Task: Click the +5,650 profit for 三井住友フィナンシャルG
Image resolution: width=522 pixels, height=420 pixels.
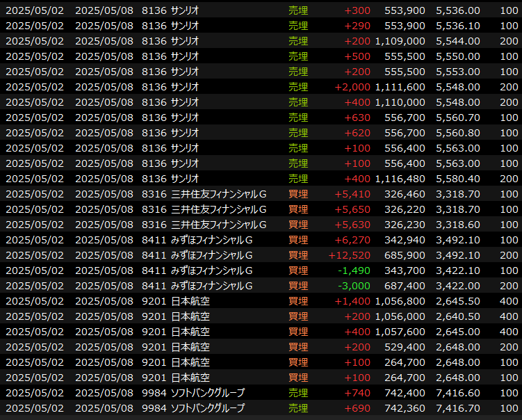Action: coord(352,209)
